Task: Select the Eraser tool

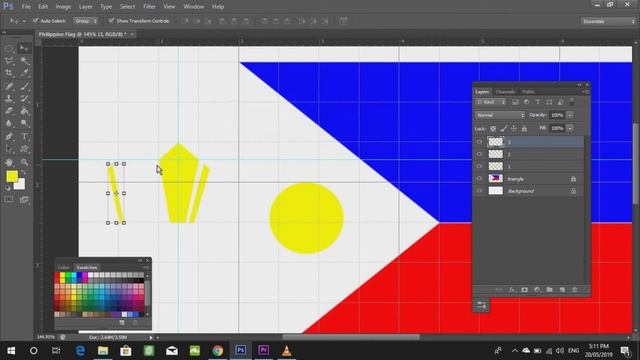Action: pyautogui.click(x=9, y=111)
